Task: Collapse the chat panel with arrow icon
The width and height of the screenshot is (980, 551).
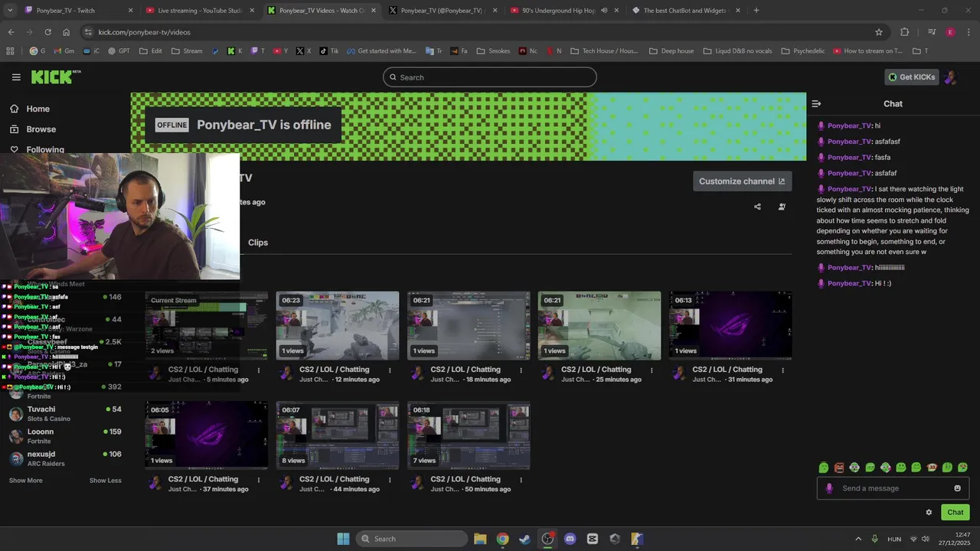Action: click(x=816, y=103)
